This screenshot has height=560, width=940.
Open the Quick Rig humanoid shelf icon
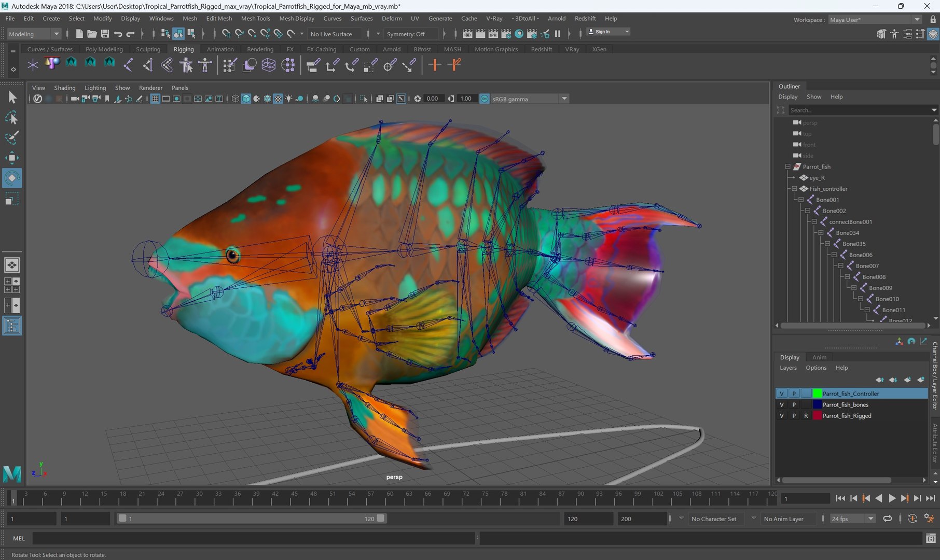tap(186, 65)
